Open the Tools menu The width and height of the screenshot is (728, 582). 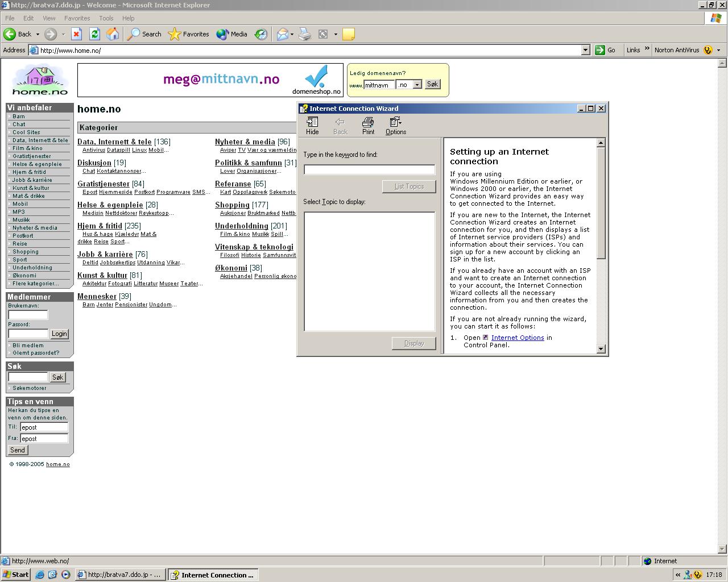point(106,18)
